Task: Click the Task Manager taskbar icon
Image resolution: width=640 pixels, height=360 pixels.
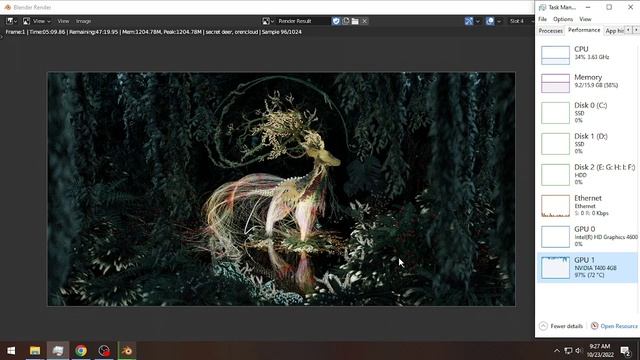Action: coord(58,351)
